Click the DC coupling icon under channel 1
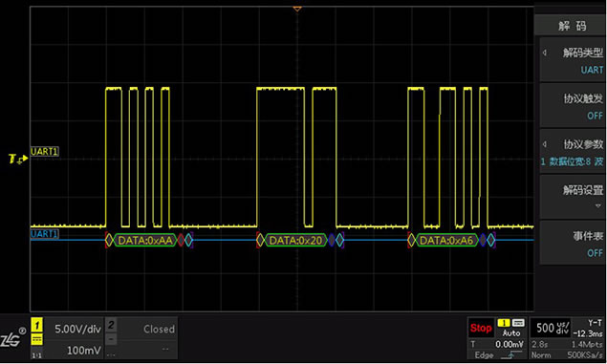Screen dimensions: 607x364 36,339
